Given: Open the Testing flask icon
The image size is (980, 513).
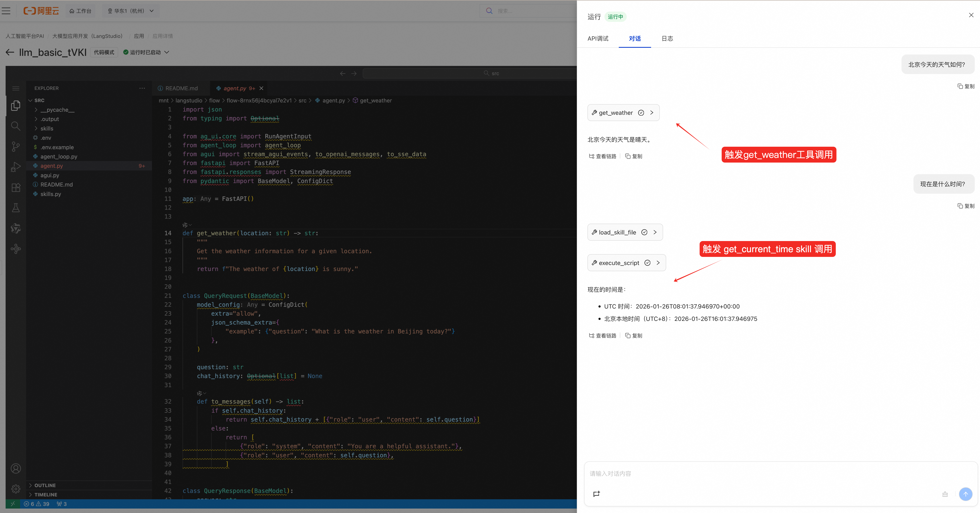Looking at the screenshot, I should click(16, 208).
